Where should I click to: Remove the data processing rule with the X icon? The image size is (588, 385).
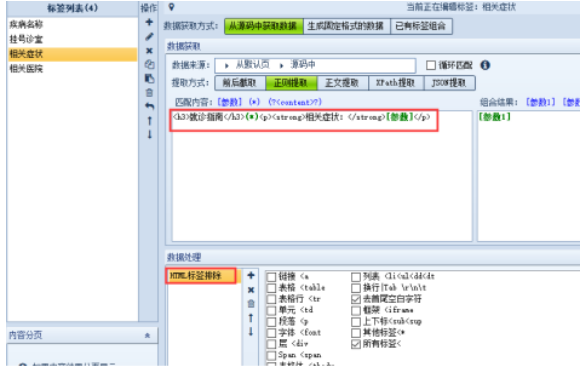251,290
